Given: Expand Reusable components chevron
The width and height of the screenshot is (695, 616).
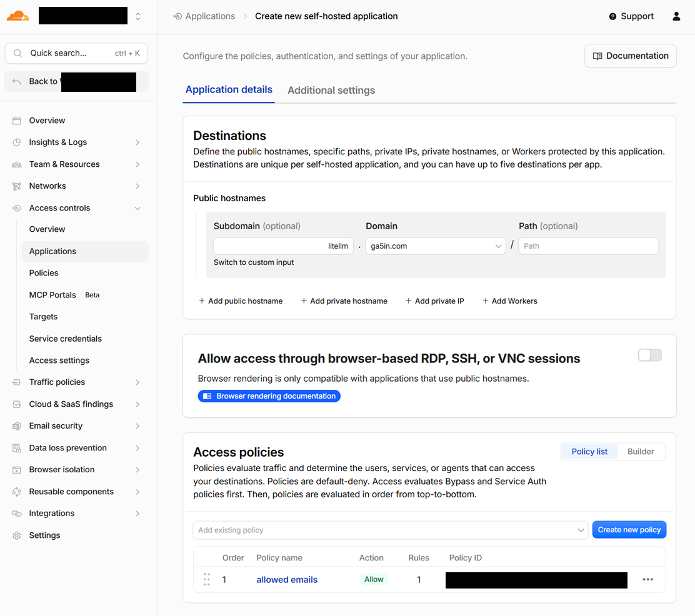Looking at the screenshot, I should (137, 492).
